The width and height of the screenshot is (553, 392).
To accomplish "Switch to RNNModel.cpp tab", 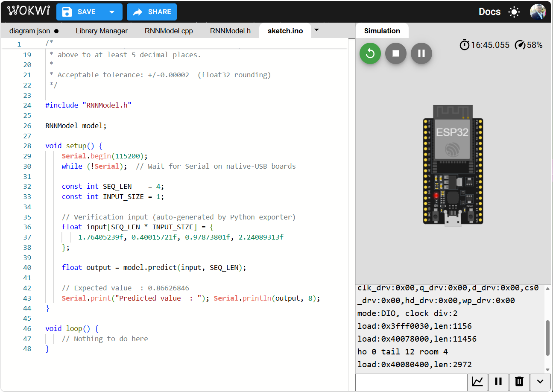I will [169, 31].
